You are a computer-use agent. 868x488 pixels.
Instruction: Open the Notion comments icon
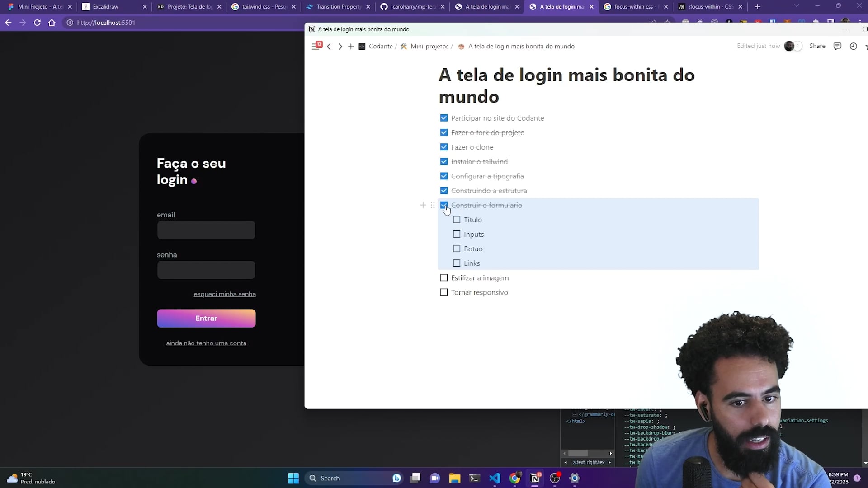coord(837,46)
